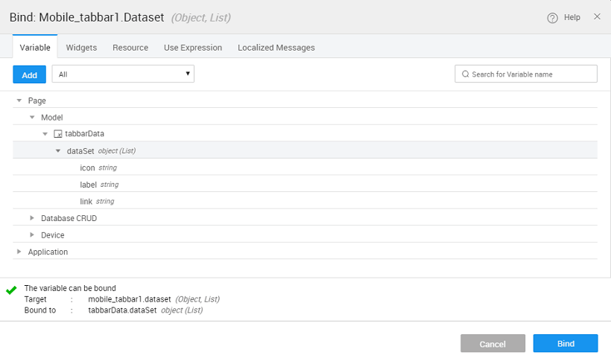Go to the Localized Messages tab
The height and width of the screenshot is (364, 611).
point(276,48)
